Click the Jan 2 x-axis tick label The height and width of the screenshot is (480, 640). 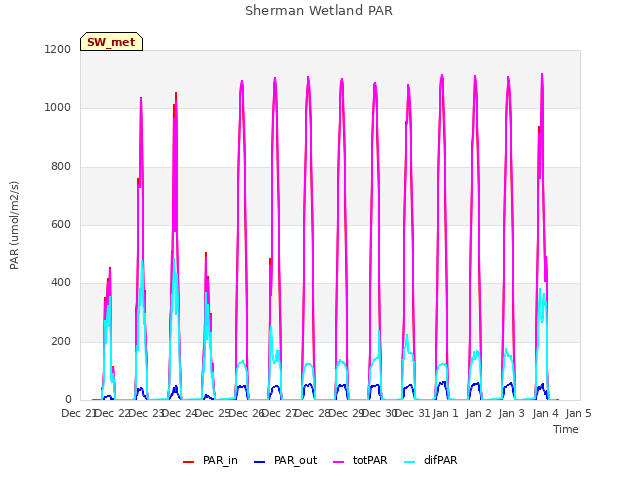[x=478, y=413]
